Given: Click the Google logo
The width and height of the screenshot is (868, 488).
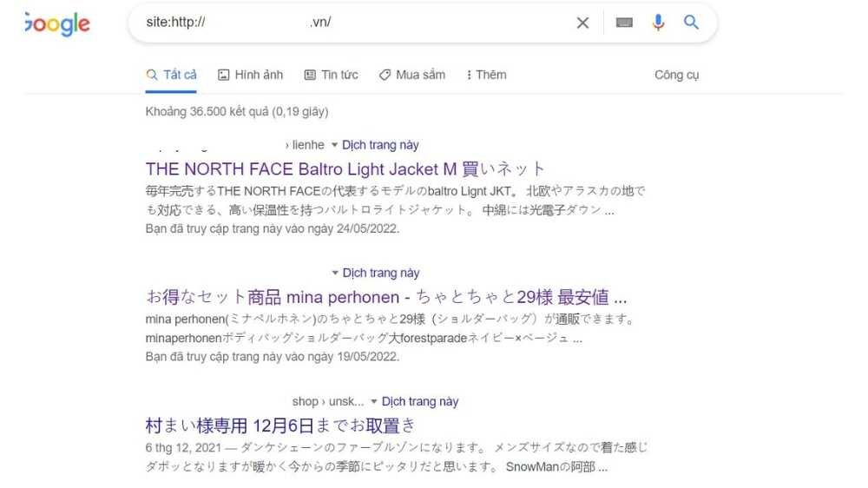Looking at the screenshot, I should tap(57, 23).
